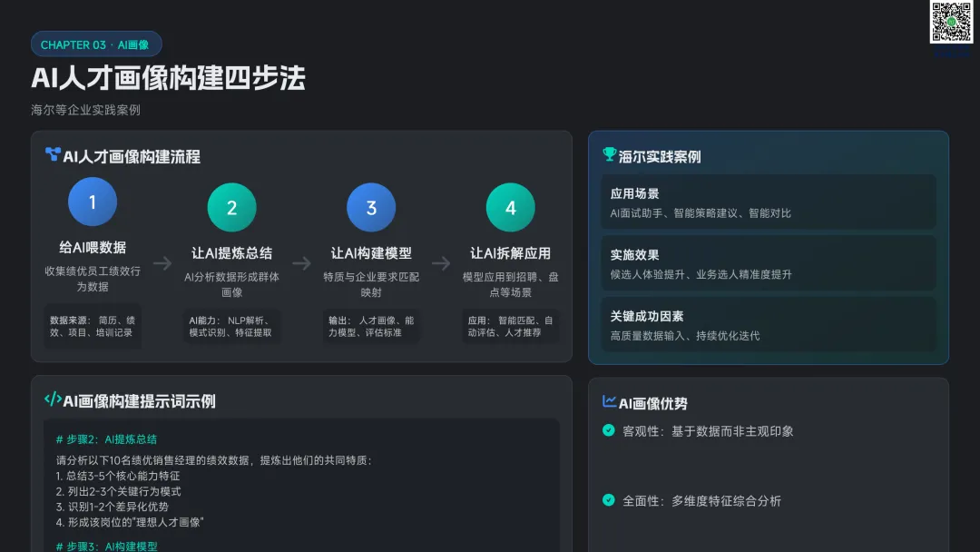Image resolution: width=980 pixels, height=552 pixels.
Task: Select step circle number 4
Action: 511,208
